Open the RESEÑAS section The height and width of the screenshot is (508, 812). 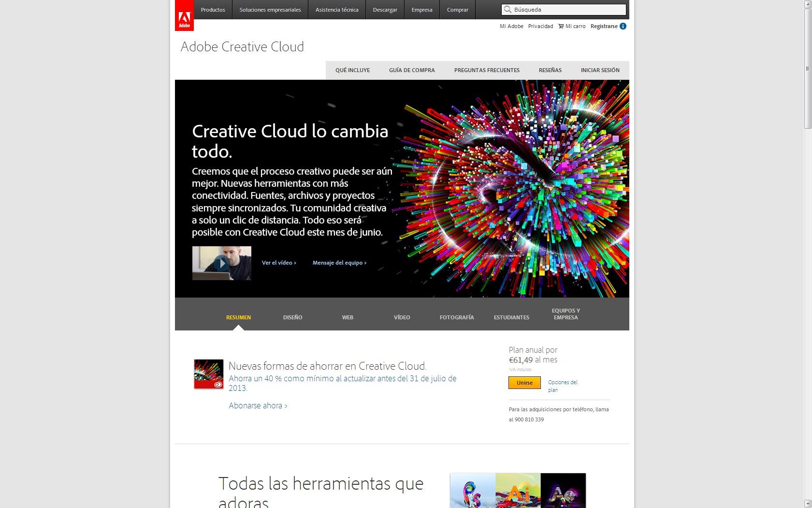pyautogui.click(x=550, y=70)
